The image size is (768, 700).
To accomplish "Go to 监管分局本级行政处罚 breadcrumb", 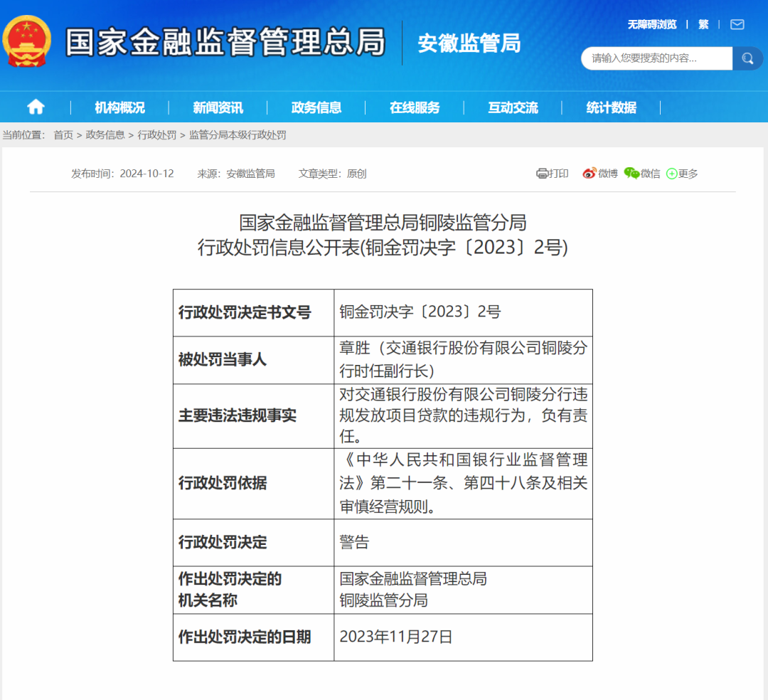I will (238, 134).
